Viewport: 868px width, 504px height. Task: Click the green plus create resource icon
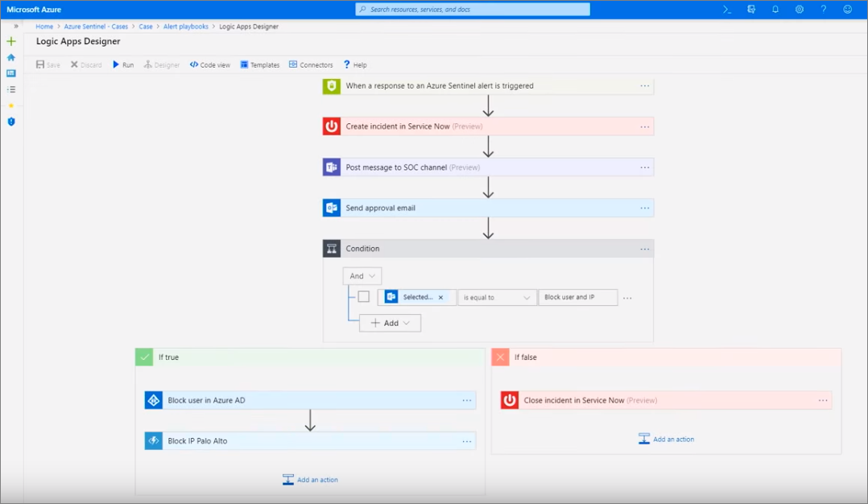[11, 42]
